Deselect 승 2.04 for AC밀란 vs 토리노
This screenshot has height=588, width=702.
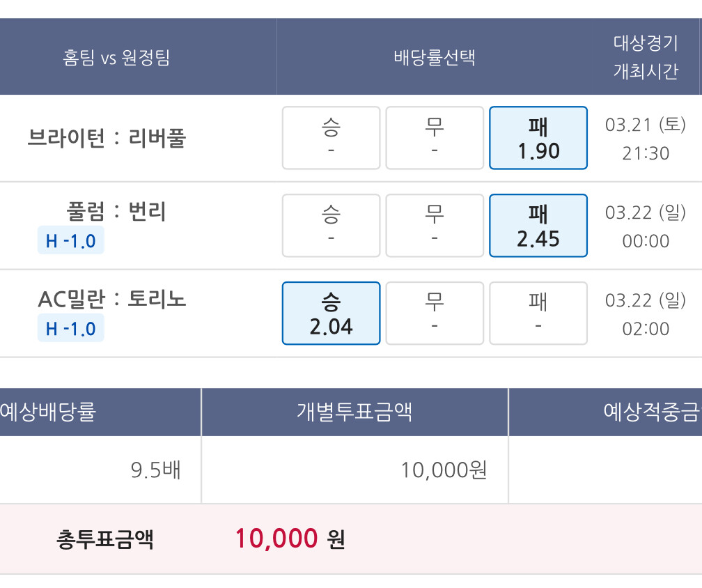(x=331, y=314)
